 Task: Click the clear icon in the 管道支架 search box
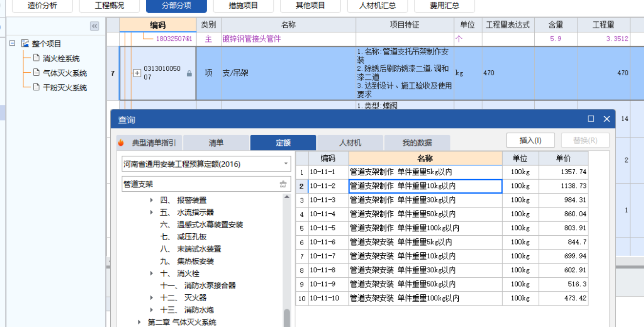[284, 184]
